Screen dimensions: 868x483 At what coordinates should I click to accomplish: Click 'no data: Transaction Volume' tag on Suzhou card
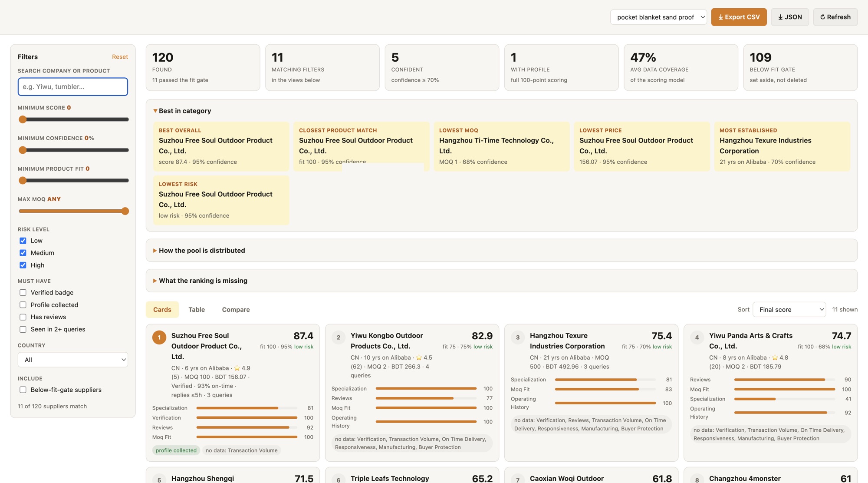(242, 450)
